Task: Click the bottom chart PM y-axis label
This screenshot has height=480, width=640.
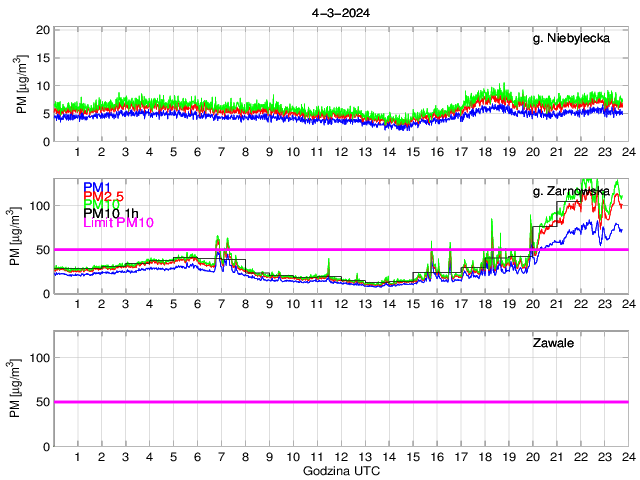Action: (x=15, y=389)
